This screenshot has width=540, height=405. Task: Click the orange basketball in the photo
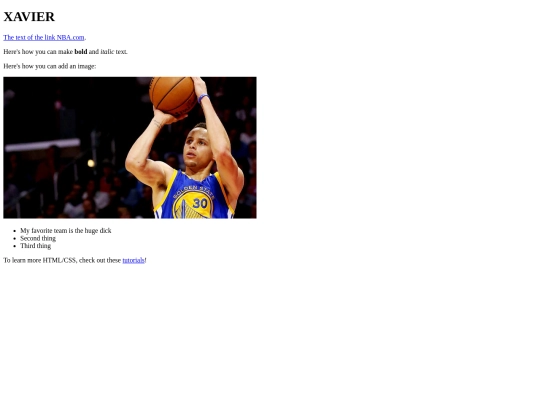point(173,96)
